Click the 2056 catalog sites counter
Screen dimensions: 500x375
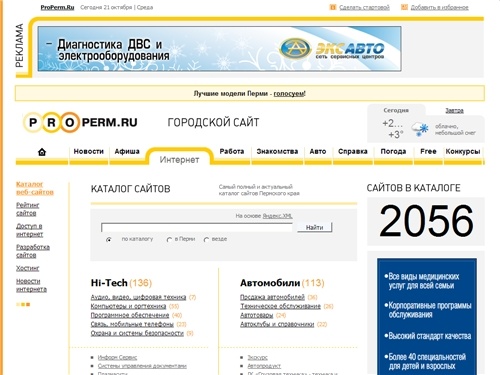(x=426, y=221)
